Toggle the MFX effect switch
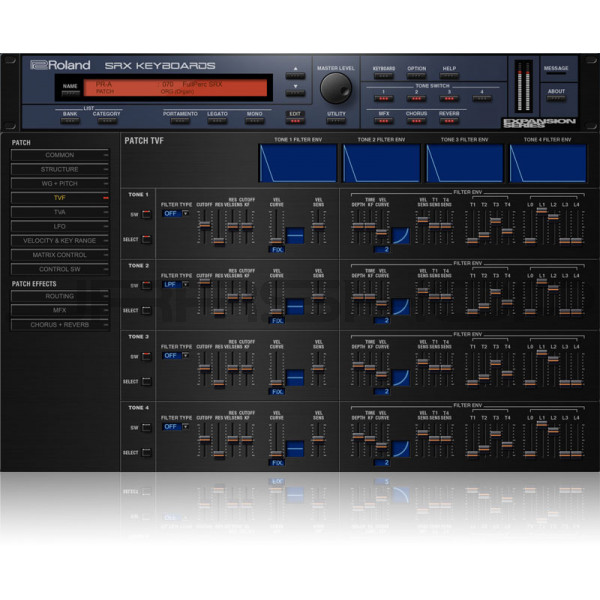The width and height of the screenshot is (600, 600). (383, 121)
